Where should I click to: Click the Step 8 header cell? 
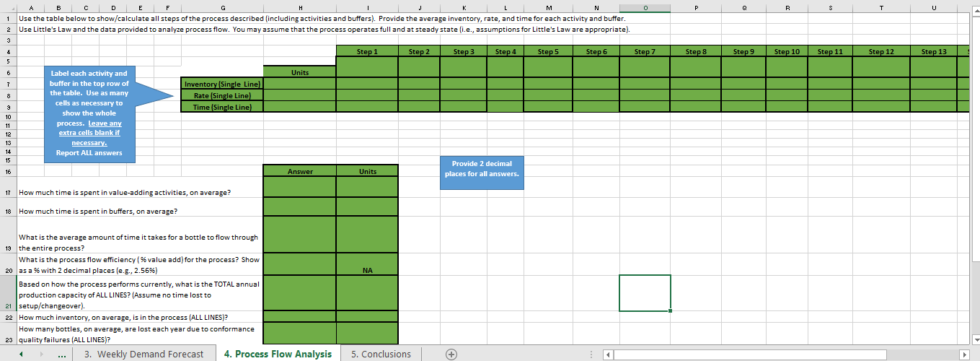pyautogui.click(x=696, y=51)
